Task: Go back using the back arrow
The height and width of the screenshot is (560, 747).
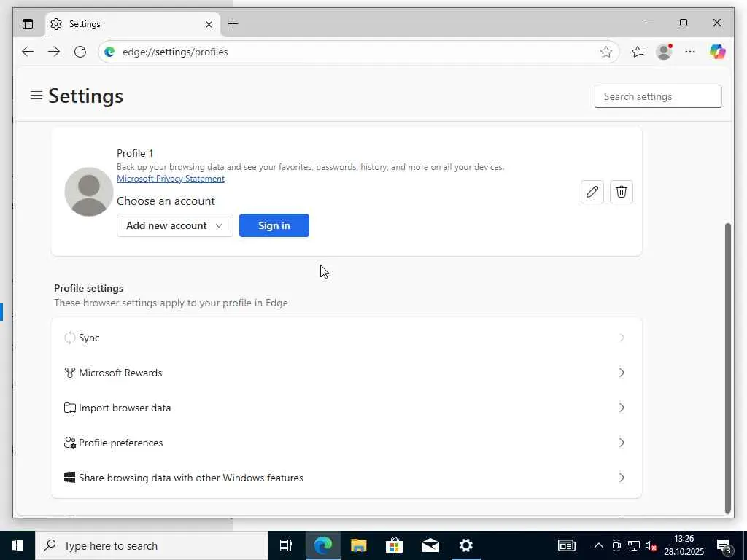Action: 28,52
